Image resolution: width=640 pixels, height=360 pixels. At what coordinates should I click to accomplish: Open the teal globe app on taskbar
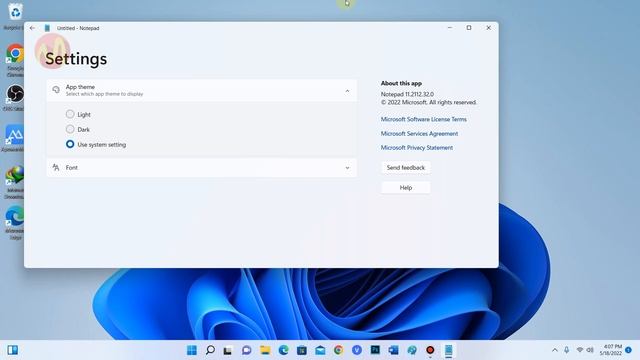pyautogui.click(x=412, y=350)
